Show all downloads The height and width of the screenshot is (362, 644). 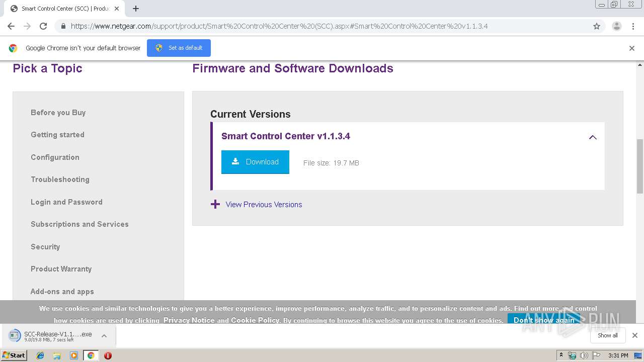[x=608, y=335]
